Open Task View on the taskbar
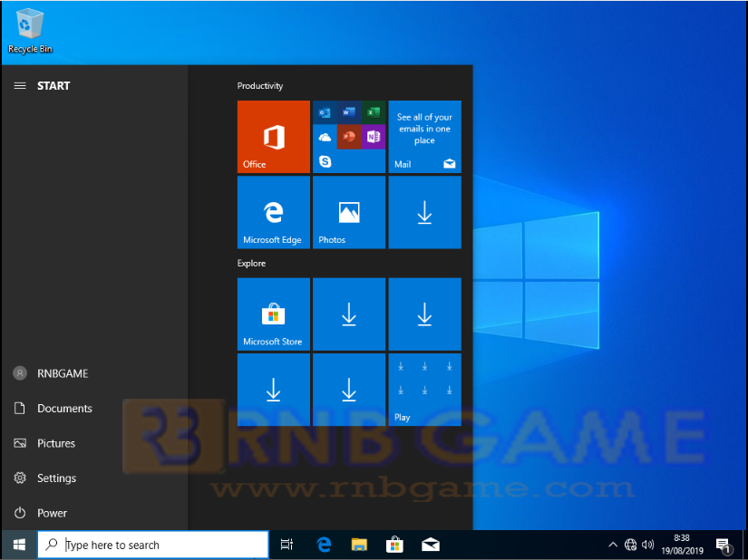Viewport: 748px width, 560px height. coord(287,545)
